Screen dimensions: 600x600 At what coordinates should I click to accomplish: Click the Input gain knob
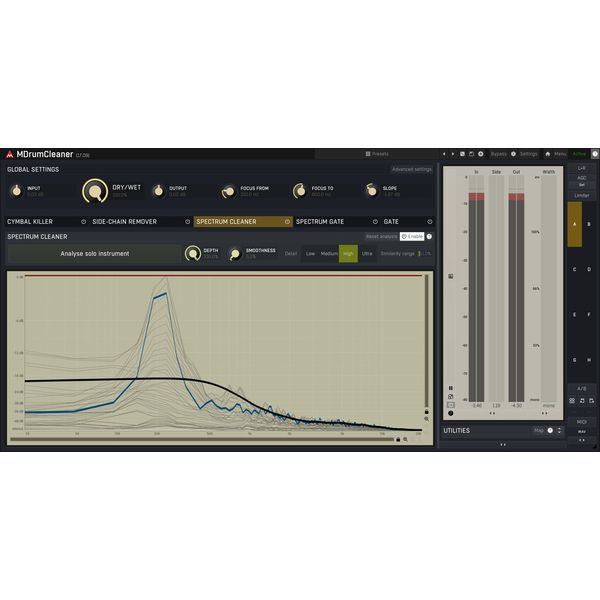[x=16, y=191]
